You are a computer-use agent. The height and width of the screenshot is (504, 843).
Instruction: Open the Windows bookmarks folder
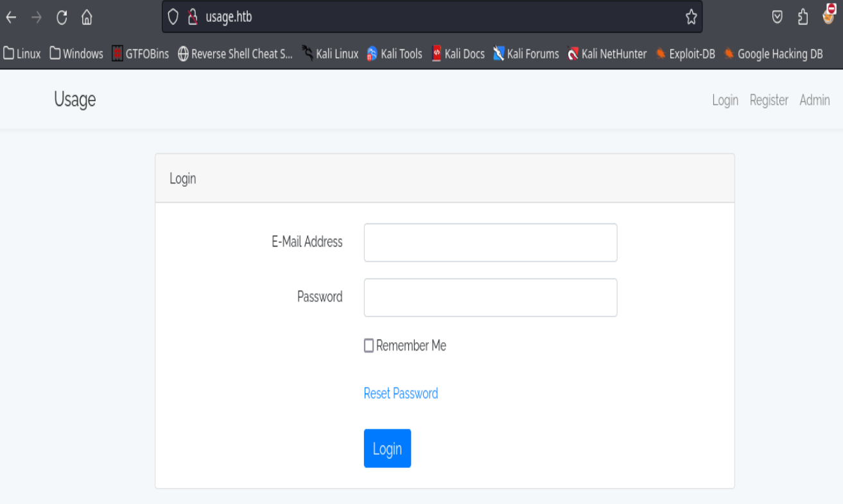[x=76, y=54]
